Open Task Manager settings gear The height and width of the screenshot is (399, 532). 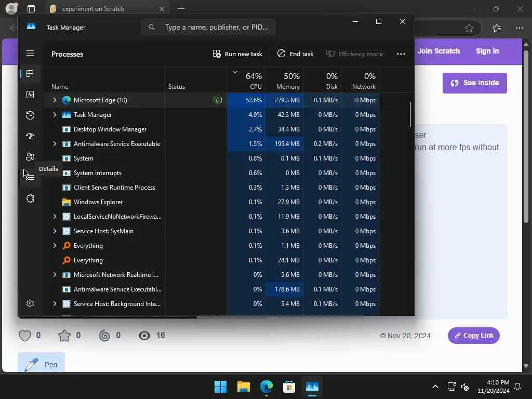click(x=30, y=303)
